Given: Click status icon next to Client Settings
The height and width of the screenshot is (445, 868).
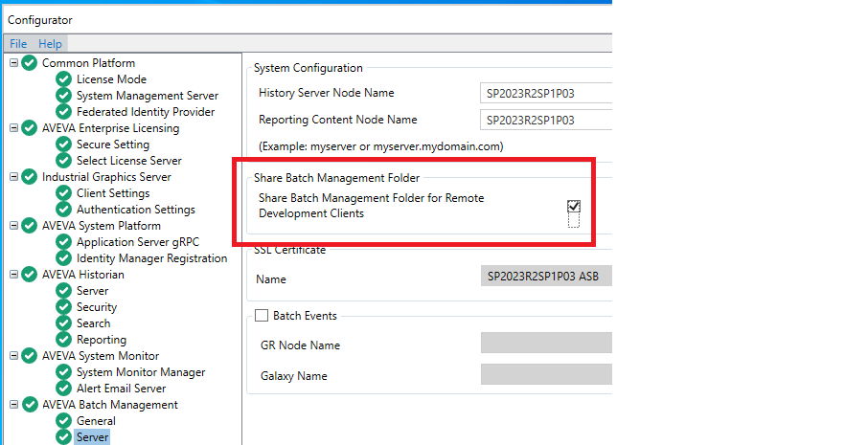Looking at the screenshot, I should coord(63,193).
